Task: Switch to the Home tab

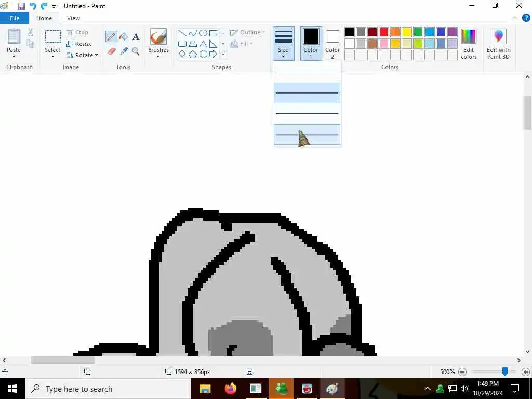Action: coord(44,18)
